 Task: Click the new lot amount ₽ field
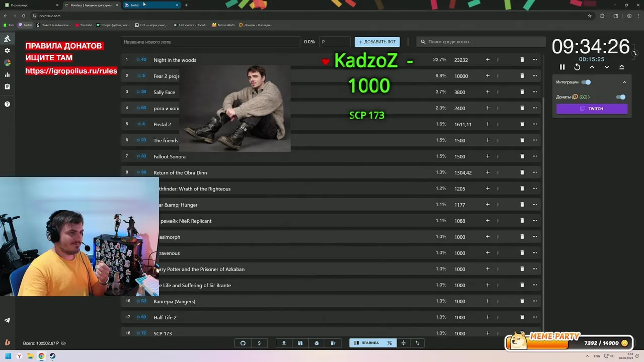click(x=335, y=42)
